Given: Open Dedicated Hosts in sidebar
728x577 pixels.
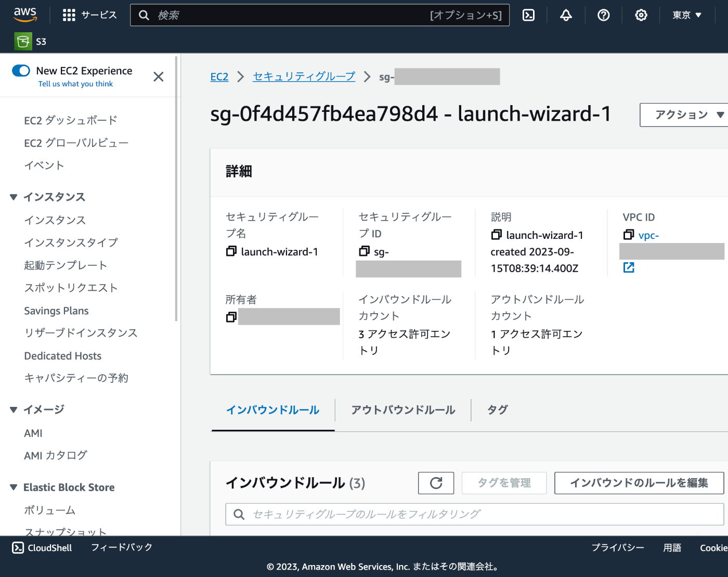Looking at the screenshot, I should tap(62, 356).
